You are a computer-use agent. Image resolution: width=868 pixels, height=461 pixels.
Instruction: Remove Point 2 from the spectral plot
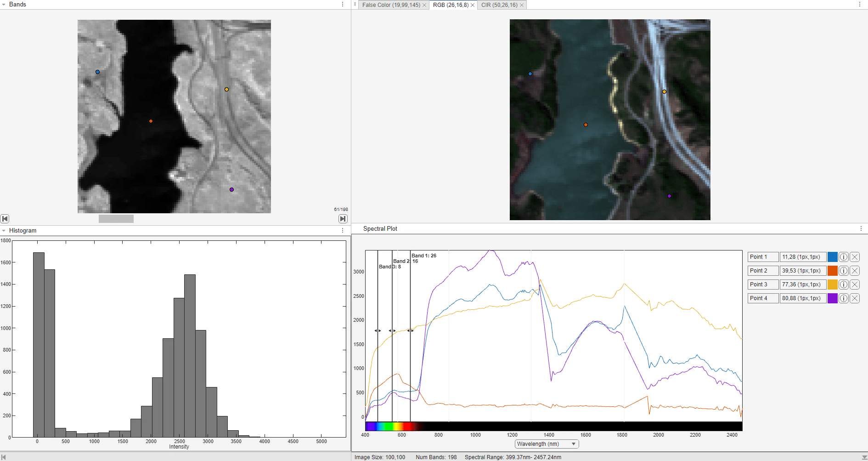click(855, 271)
